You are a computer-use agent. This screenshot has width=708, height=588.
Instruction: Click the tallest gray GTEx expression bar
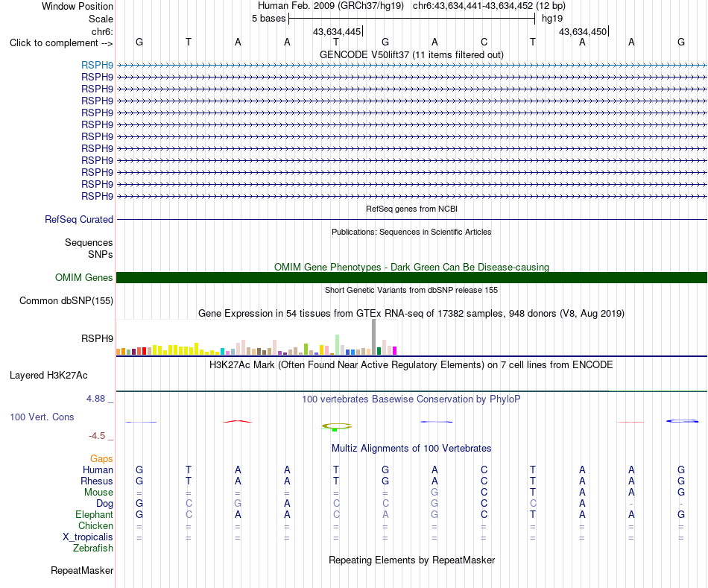(374, 337)
